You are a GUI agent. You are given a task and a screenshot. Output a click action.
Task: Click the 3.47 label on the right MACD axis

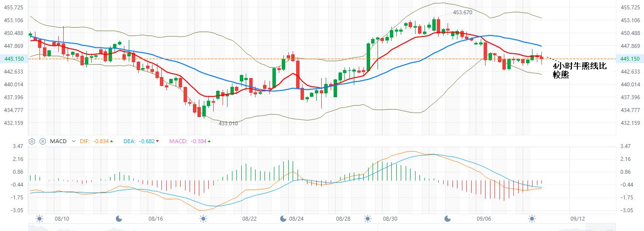pyautogui.click(x=625, y=146)
